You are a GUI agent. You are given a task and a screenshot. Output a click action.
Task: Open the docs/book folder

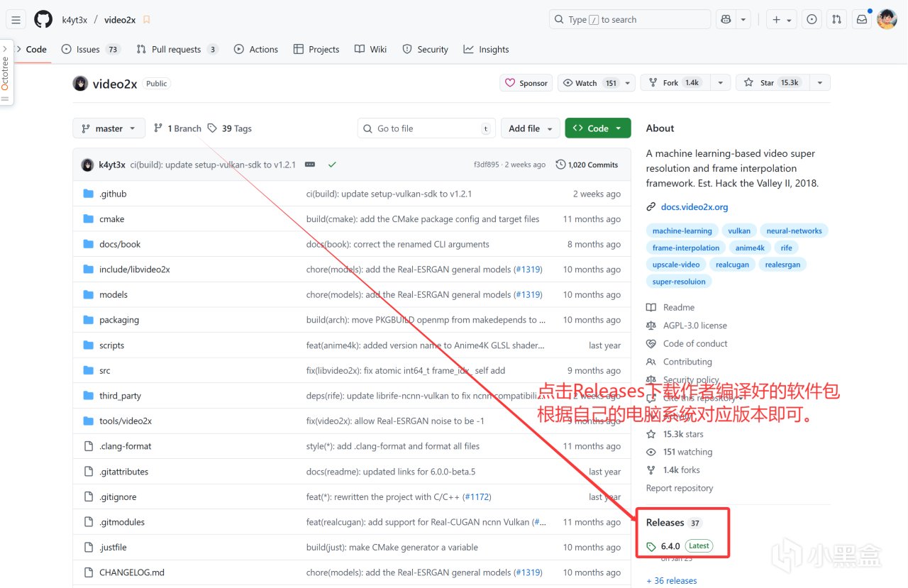[x=120, y=244]
